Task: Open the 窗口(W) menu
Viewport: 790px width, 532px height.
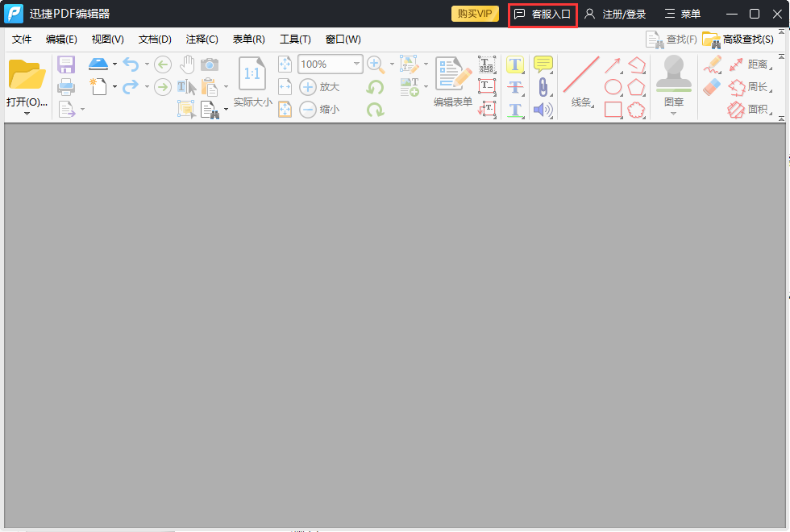Action: [343, 39]
